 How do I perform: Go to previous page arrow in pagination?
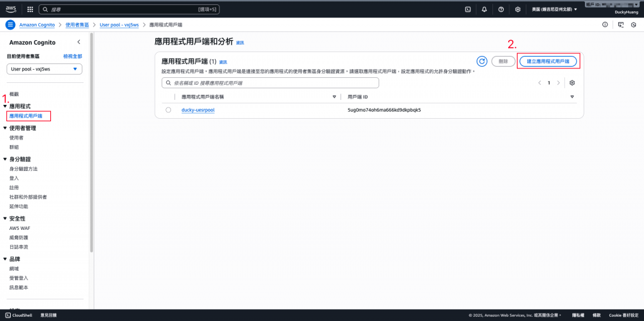tap(540, 82)
